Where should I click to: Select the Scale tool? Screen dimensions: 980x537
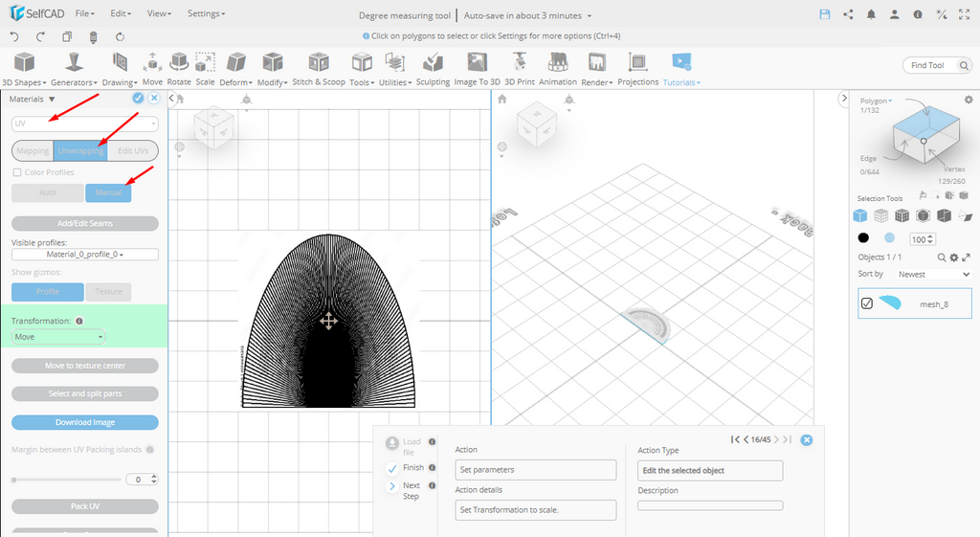(205, 69)
